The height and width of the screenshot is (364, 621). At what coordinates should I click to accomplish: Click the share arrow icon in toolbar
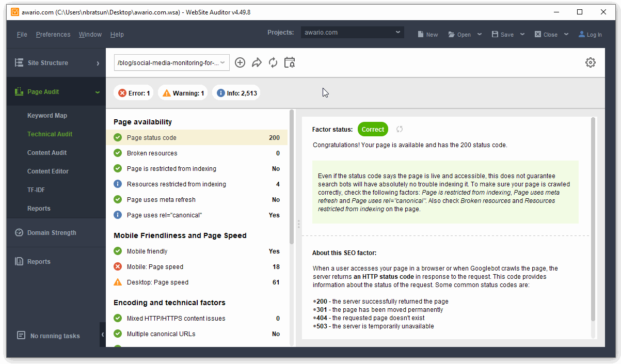[257, 62]
